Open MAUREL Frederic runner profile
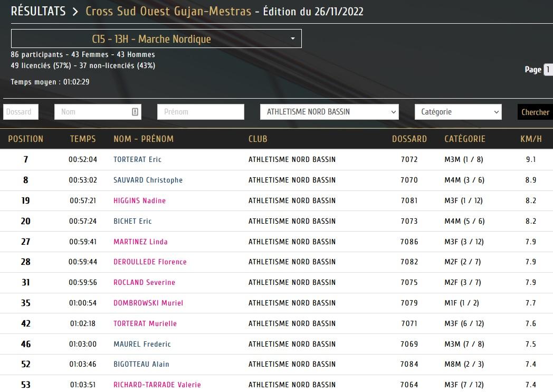The height and width of the screenshot is (392, 553). (142, 343)
